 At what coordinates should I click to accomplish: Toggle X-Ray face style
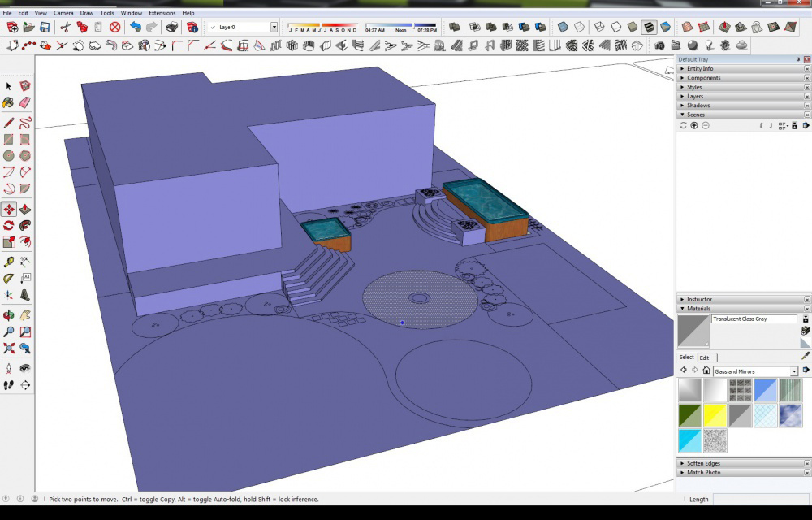point(563,27)
